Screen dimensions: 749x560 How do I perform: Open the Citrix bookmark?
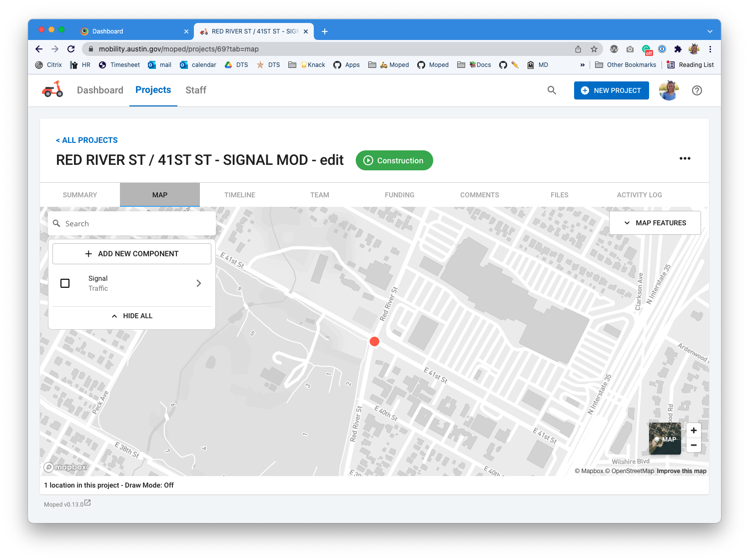coord(48,65)
